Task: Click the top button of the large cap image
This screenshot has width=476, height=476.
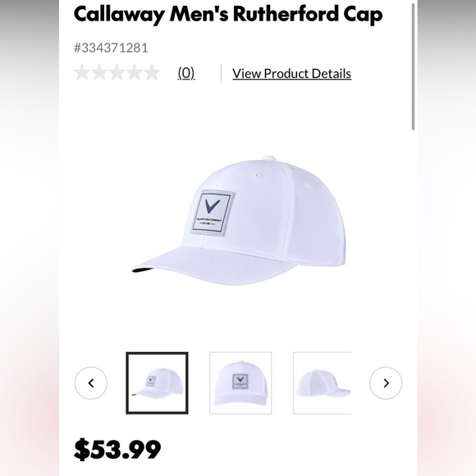Action: point(269,158)
